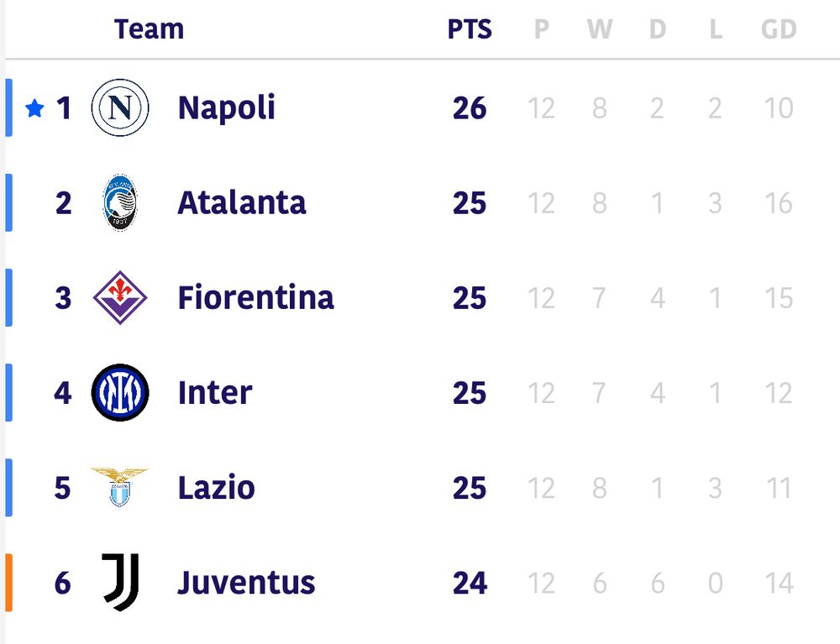Click Napoli's 26 points value
The height and width of the screenshot is (644, 840).
click(x=469, y=108)
